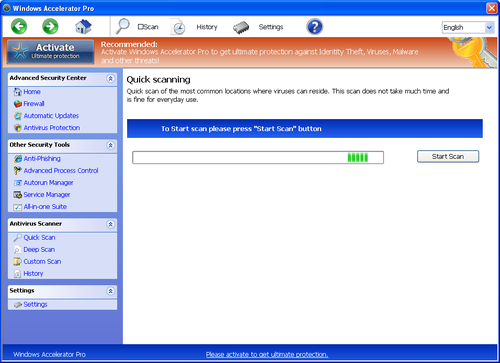Click 'Please activate to get ultimate protection' link
Screen dimensions: 500x363
pos(267,354)
